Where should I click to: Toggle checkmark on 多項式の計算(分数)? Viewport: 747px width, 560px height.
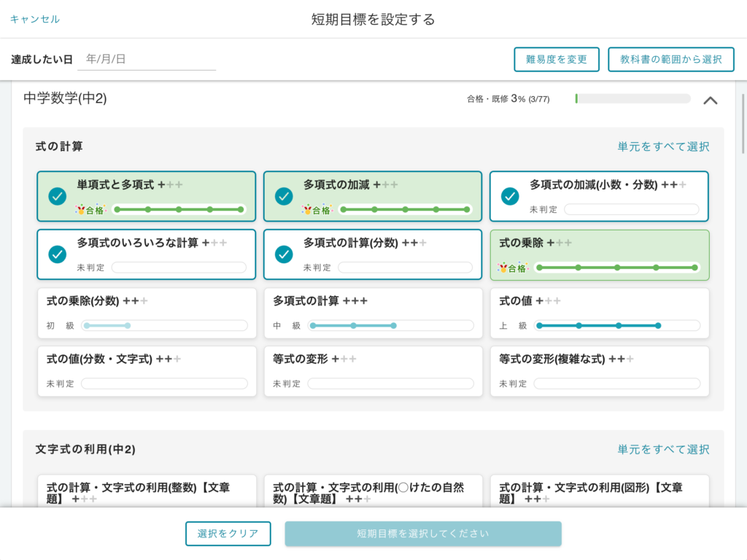[284, 254]
